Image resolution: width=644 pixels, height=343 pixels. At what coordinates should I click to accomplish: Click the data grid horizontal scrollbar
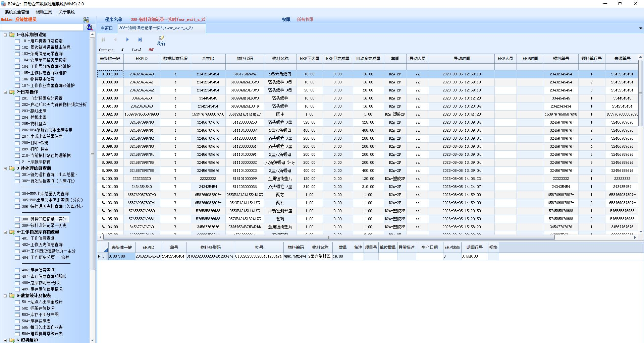pyautogui.click(x=329, y=237)
